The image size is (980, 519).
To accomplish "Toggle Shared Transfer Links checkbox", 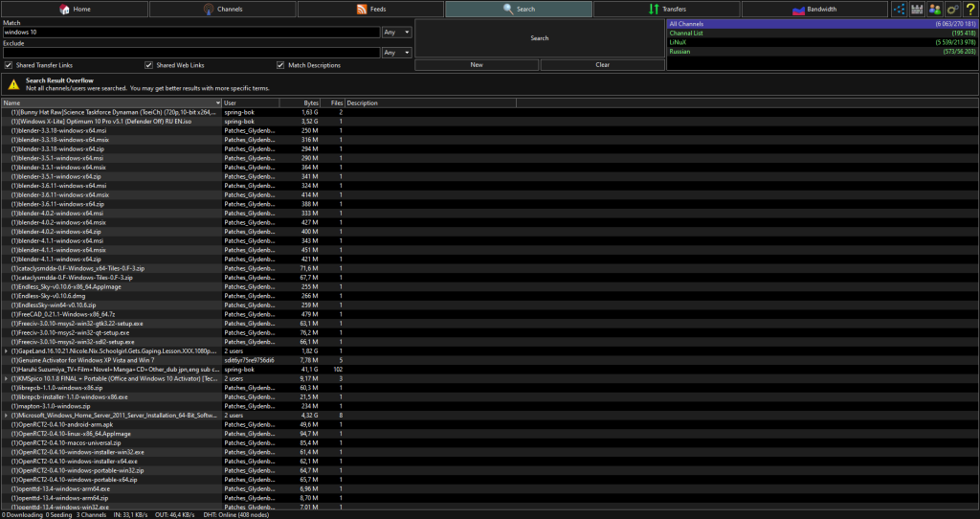I will (9, 65).
